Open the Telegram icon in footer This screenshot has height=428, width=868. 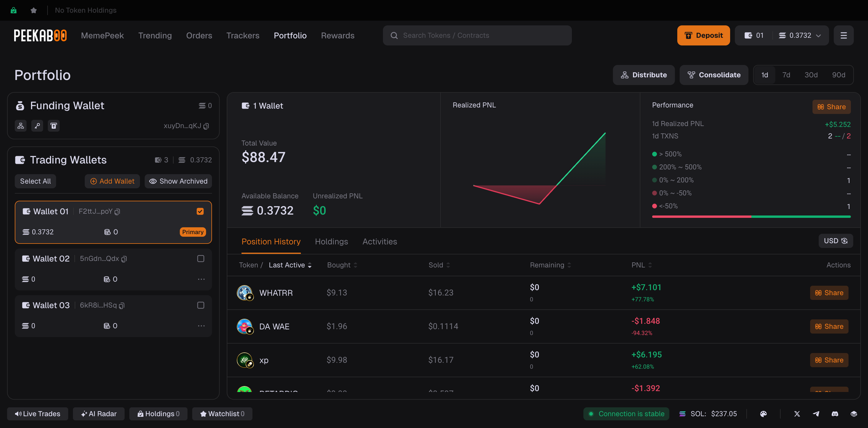pyautogui.click(x=816, y=414)
